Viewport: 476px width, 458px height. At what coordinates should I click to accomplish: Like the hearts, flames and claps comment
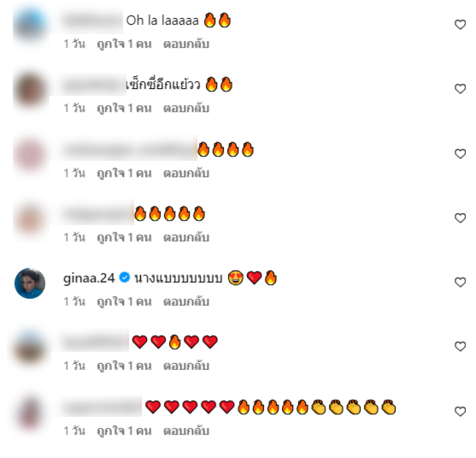pyautogui.click(x=460, y=412)
